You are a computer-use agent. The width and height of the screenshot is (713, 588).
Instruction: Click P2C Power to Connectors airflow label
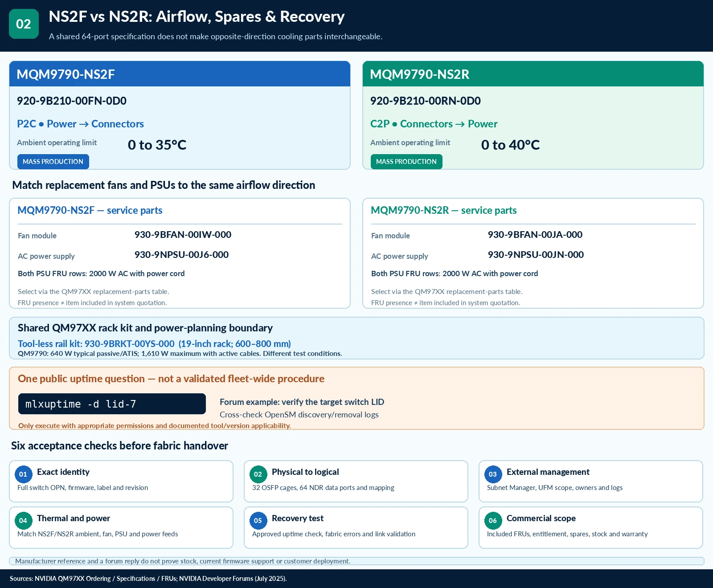pyautogui.click(x=81, y=124)
